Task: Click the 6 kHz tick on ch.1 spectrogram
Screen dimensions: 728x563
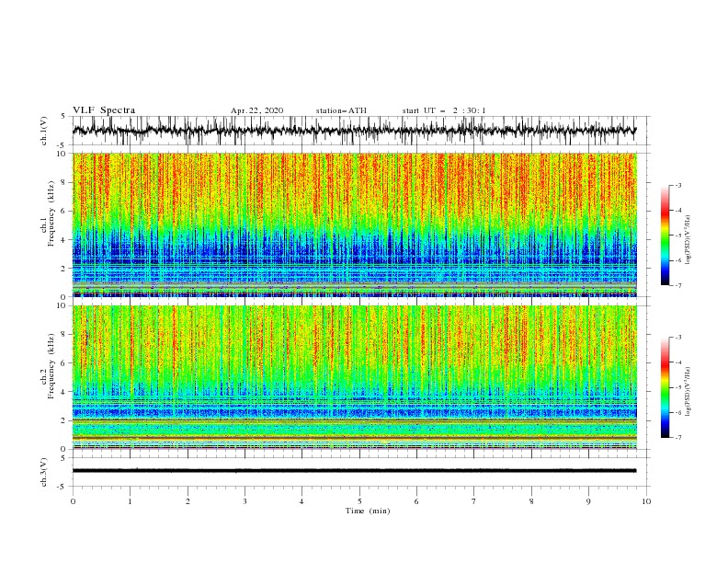Action: coord(63,211)
